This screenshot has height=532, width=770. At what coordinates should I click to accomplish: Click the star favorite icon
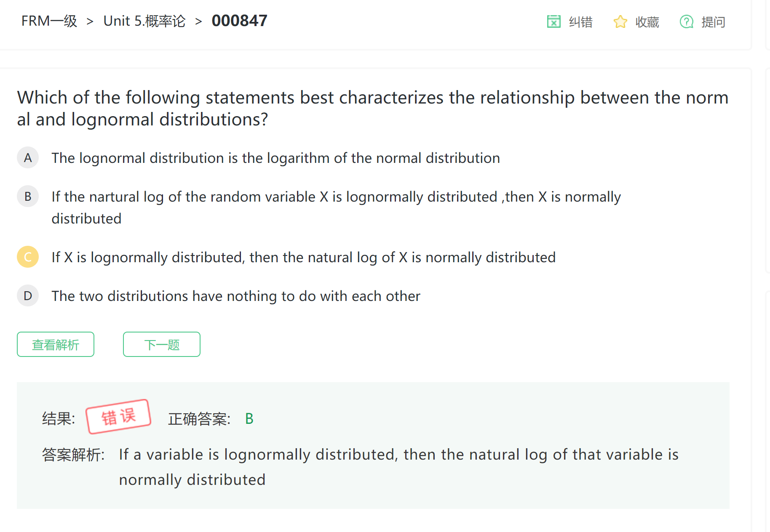pos(620,21)
